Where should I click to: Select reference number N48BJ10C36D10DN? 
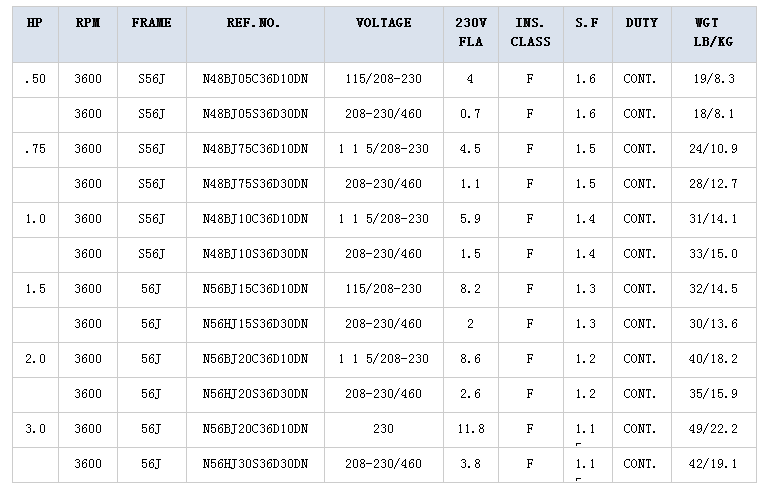click(x=255, y=219)
